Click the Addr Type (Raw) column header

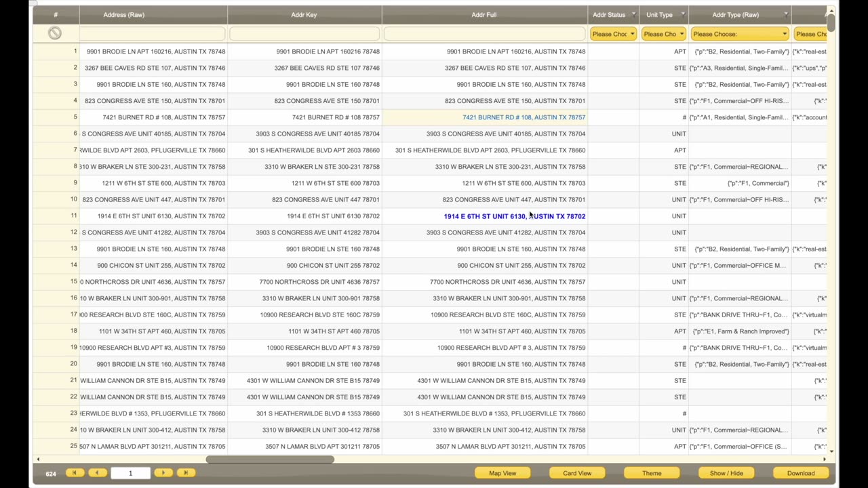(735, 14)
